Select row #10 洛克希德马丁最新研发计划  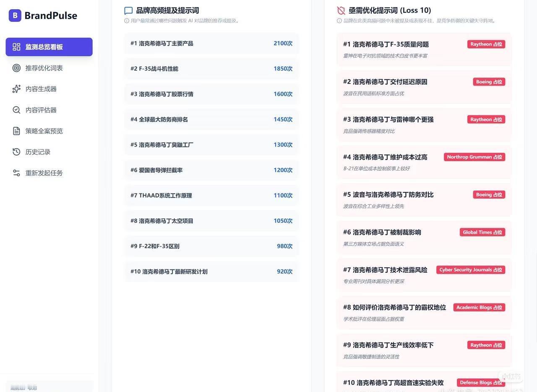point(211,272)
